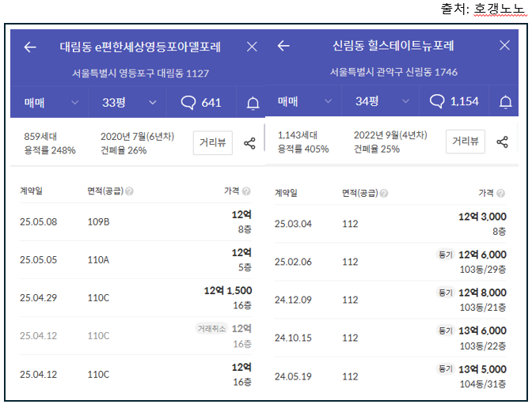Screen dimensions: 532x408
Task: Click the 1,143세대 household count
Action: (298, 135)
